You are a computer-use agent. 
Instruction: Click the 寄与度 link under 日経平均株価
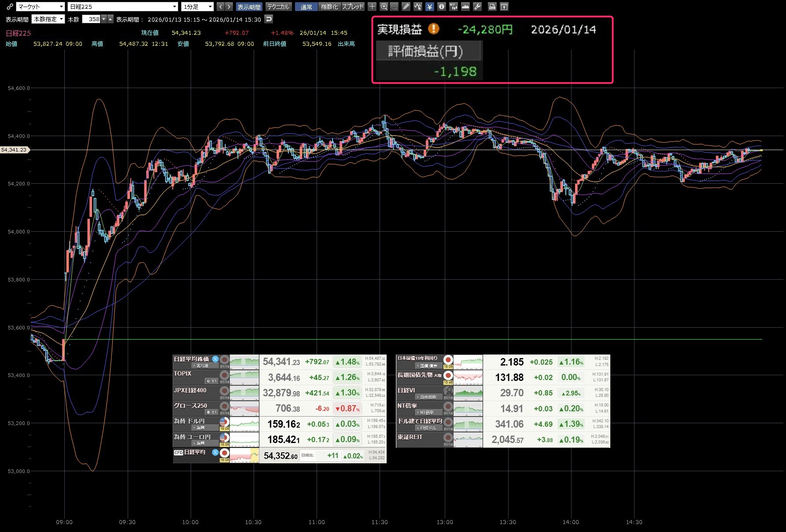pyautogui.click(x=202, y=366)
